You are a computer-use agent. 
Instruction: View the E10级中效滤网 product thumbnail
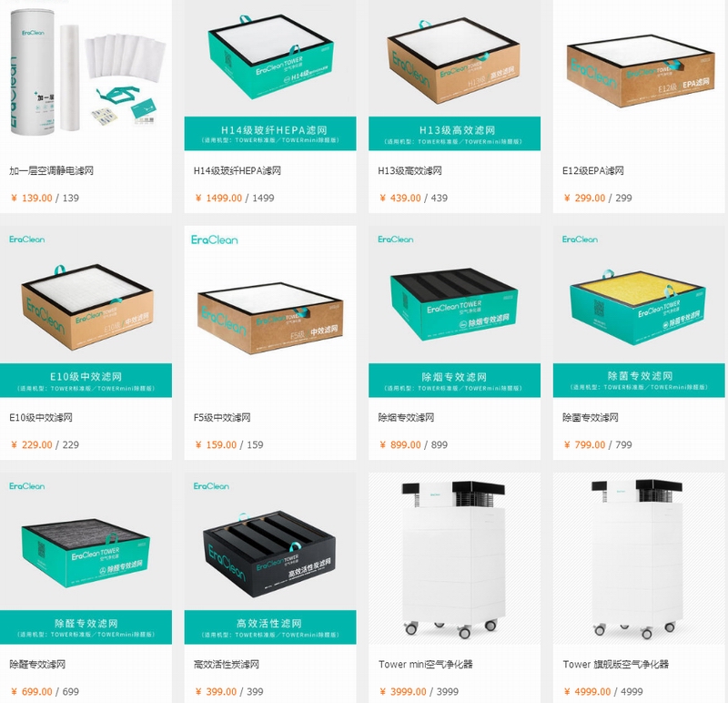(86, 311)
